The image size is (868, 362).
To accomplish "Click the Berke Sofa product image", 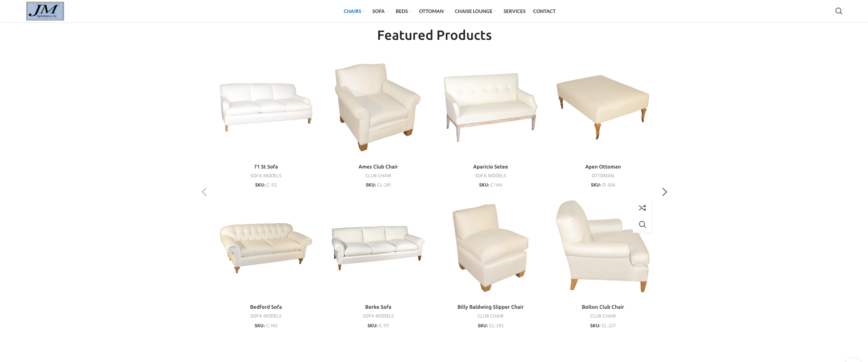I will coord(378,247).
